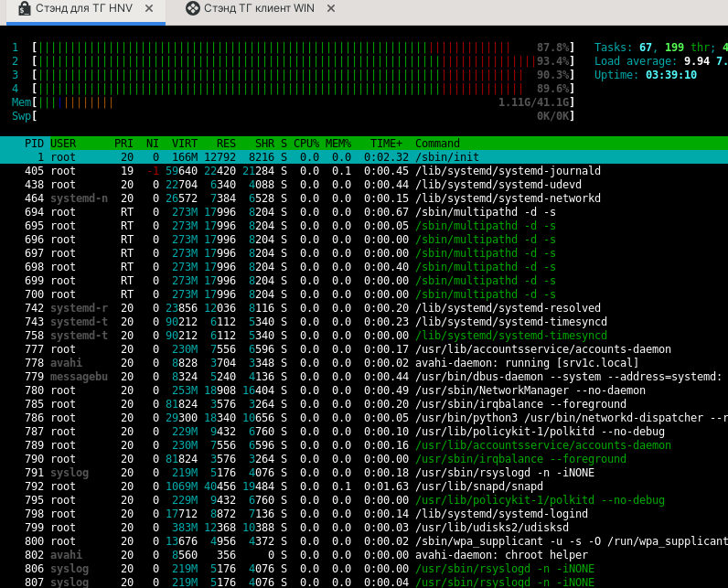The image size is (728, 588).
Task: Click the PID column header
Action: click(x=34, y=144)
